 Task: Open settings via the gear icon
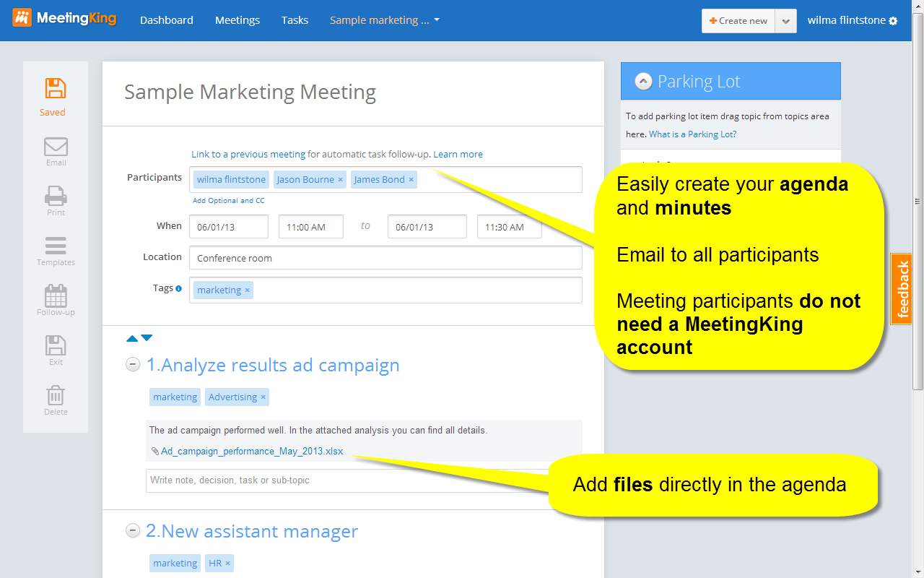[x=894, y=20]
